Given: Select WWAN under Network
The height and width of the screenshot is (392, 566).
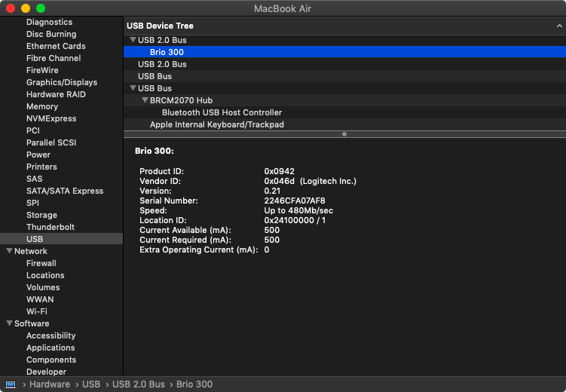Looking at the screenshot, I should (40, 299).
